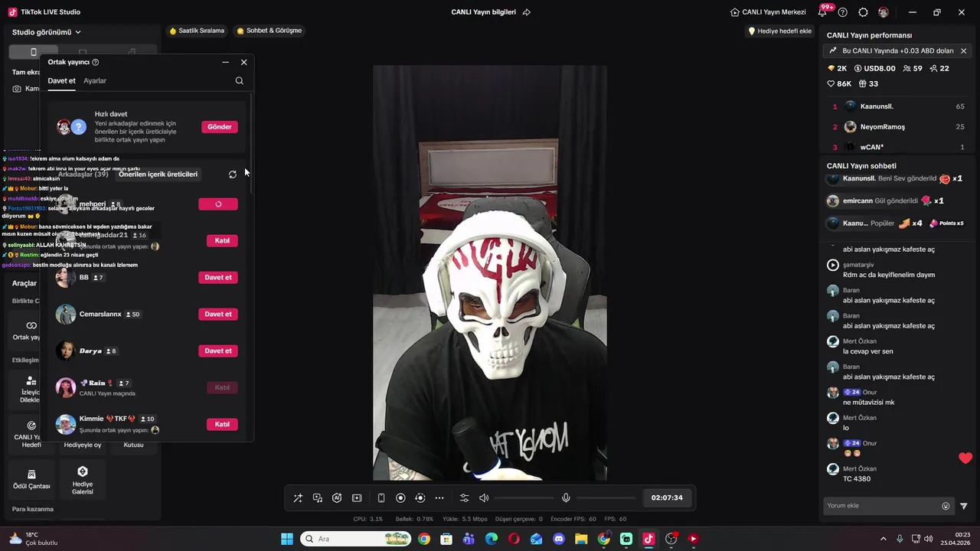Open Discord from the taskbar

point(559,539)
